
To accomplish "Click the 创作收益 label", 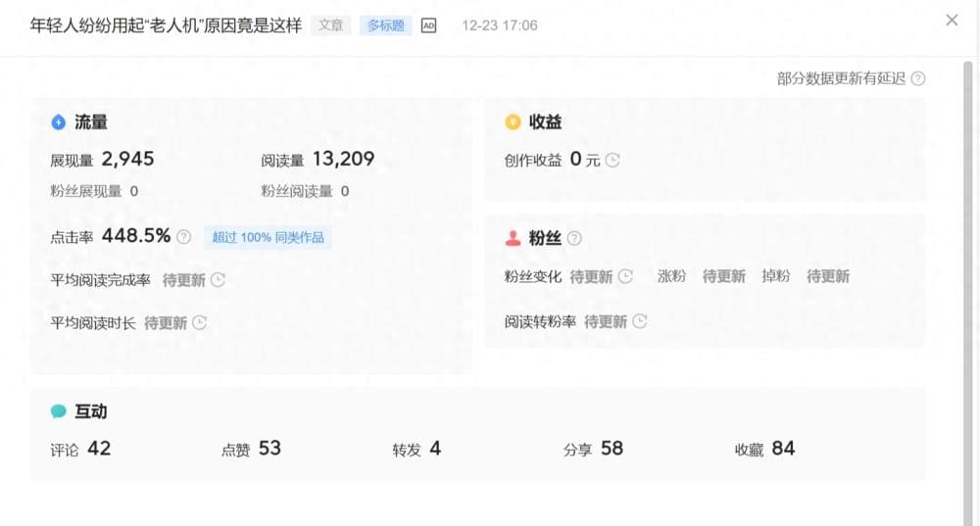I will 533,161.
